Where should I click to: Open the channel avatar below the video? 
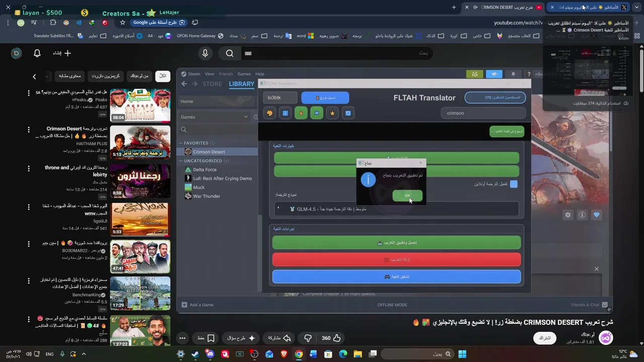(606, 338)
